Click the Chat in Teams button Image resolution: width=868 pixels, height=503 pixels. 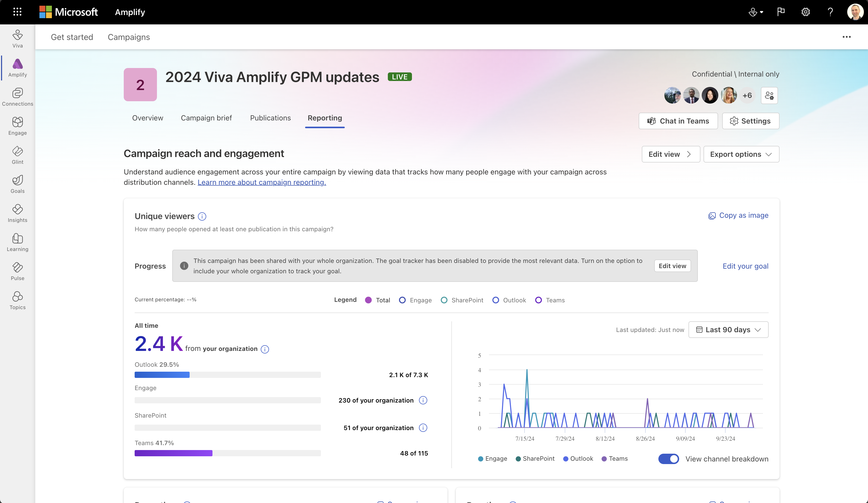678,121
